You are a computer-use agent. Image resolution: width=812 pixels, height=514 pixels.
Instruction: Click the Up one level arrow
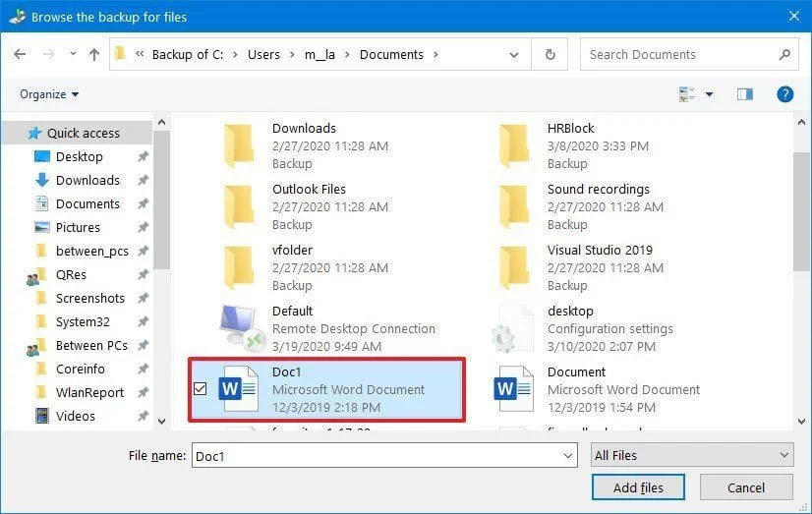click(x=94, y=55)
